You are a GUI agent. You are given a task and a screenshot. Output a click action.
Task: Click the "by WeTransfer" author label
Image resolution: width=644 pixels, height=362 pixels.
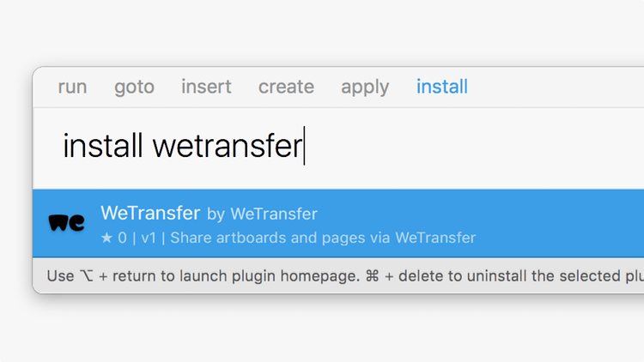click(x=263, y=214)
